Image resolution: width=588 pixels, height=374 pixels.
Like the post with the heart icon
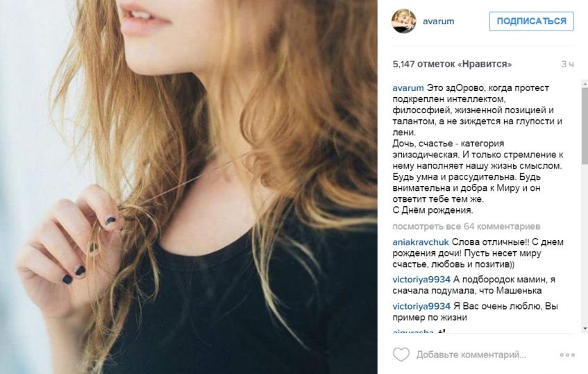[401, 355]
